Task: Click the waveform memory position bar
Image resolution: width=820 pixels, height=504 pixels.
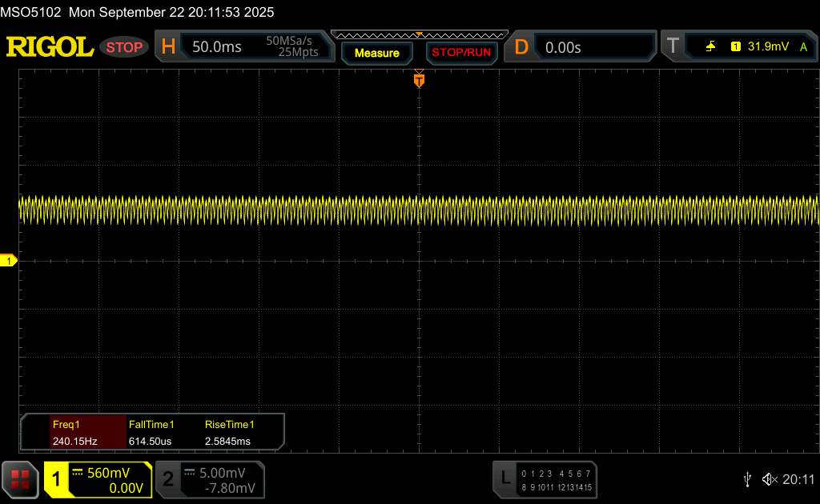Action: pyautogui.click(x=419, y=34)
